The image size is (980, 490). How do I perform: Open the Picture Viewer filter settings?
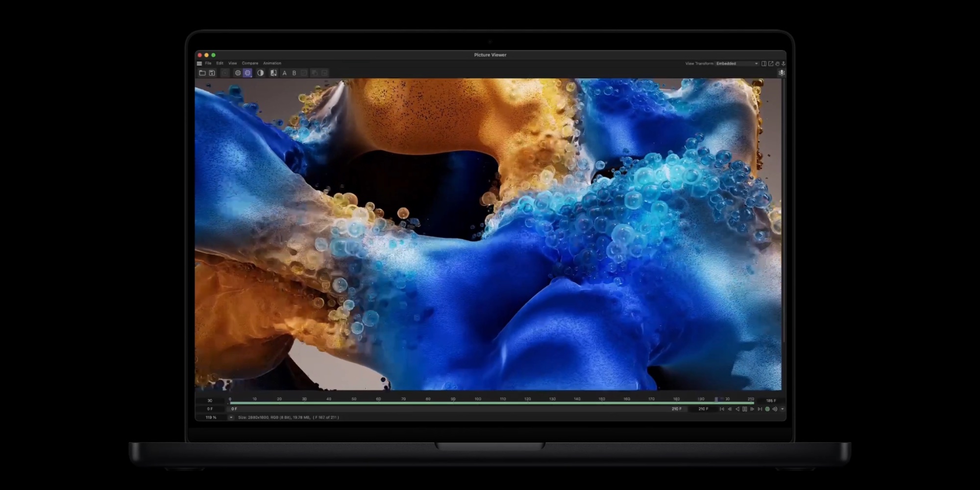pyautogui.click(x=238, y=73)
